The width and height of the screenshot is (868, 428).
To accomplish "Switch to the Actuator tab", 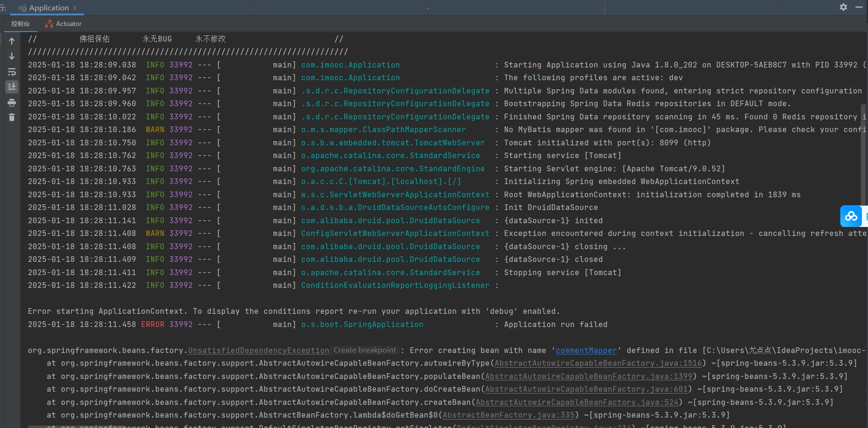I will click(x=63, y=24).
